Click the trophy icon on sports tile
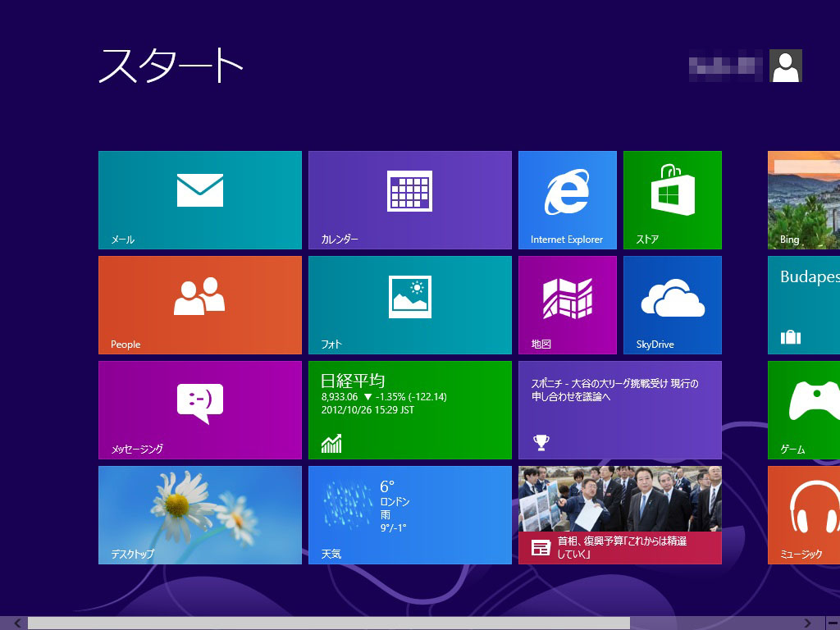This screenshot has width=840, height=630. tap(541, 442)
